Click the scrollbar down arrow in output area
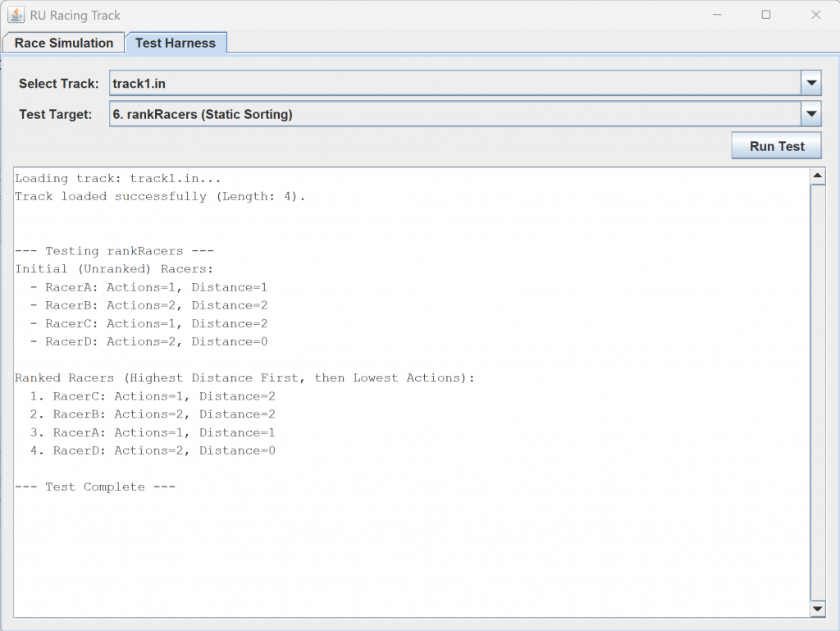 point(818,609)
